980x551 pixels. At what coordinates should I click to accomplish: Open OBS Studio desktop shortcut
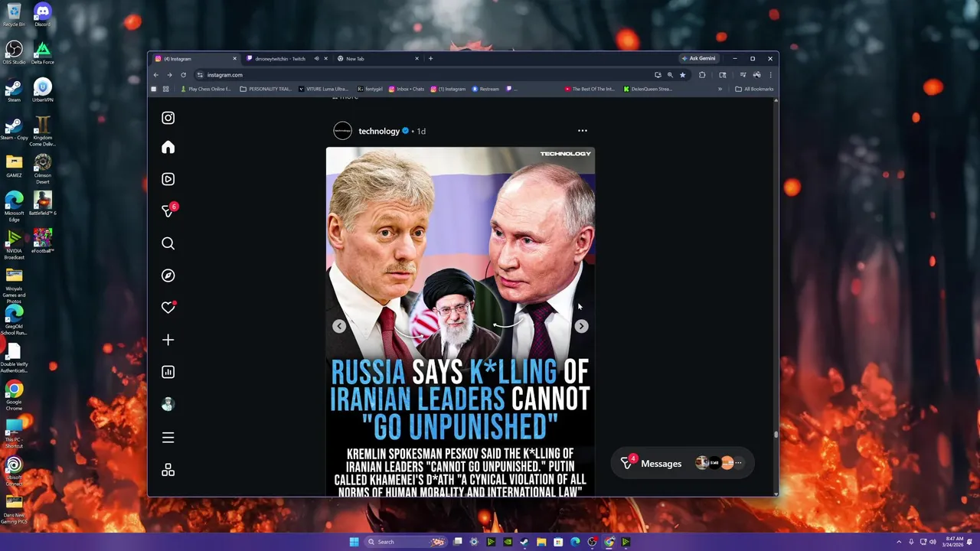[x=14, y=53]
